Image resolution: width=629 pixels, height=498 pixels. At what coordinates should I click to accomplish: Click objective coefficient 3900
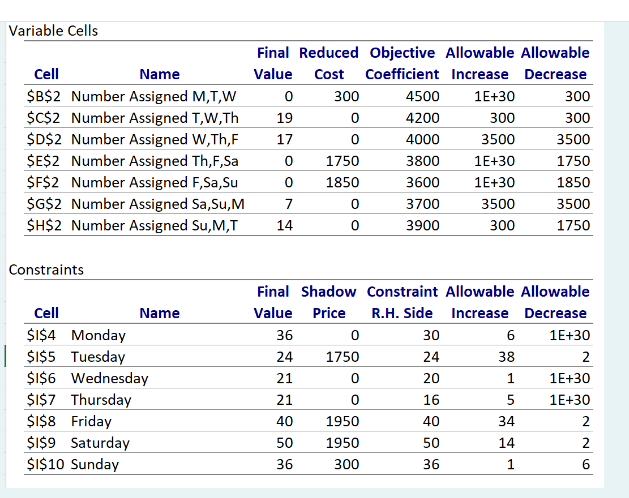pos(422,225)
